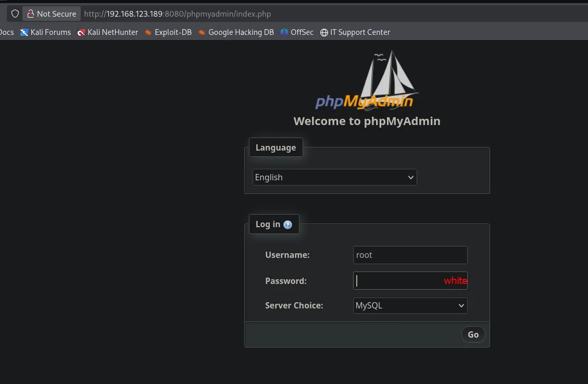Click the Username: label
588x384 pixels.
tap(287, 255)
